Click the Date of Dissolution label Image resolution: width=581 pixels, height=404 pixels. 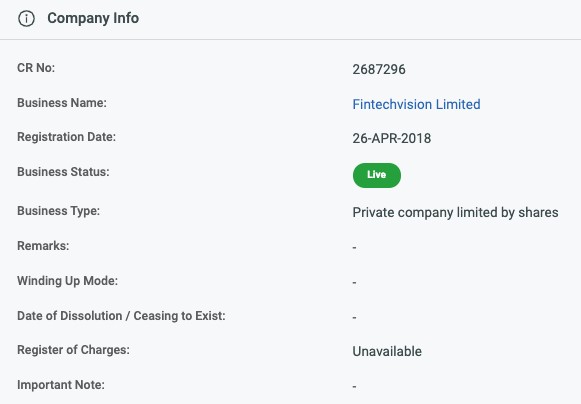121,315
